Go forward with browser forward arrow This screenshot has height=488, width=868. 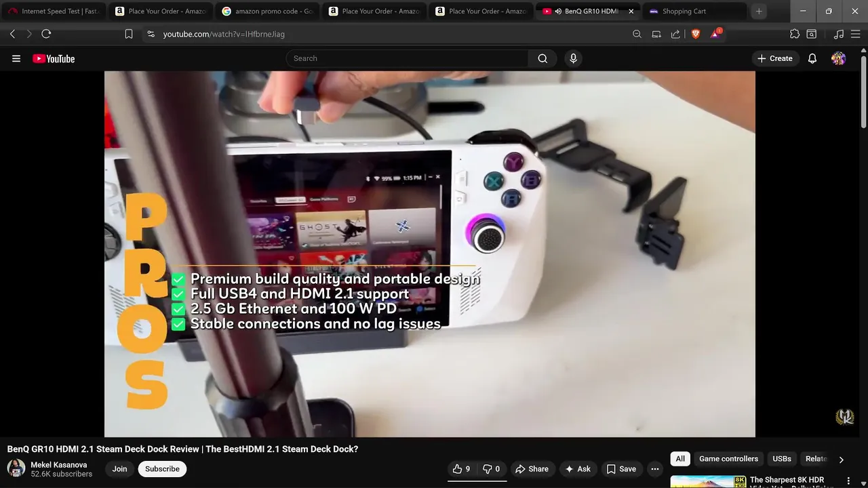[29, 34]
